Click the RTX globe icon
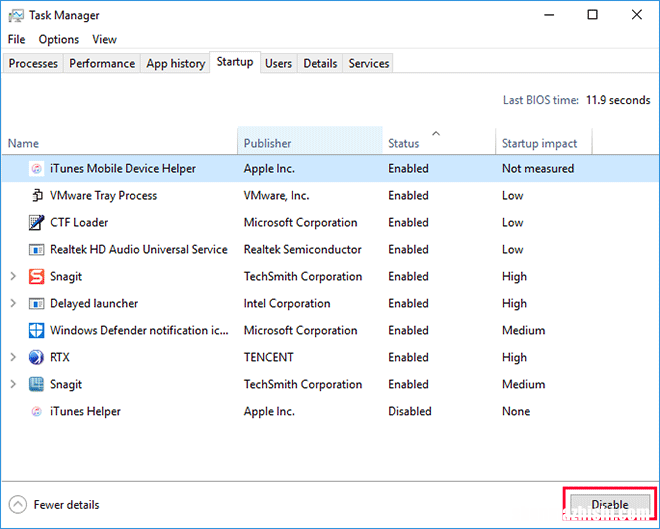Screen dimensions: 660x529 pyautogui.click(x=37, y=357)
